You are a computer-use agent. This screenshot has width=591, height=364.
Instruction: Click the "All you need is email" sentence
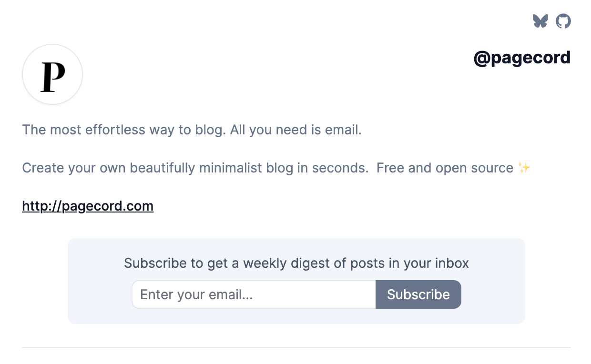295,130
